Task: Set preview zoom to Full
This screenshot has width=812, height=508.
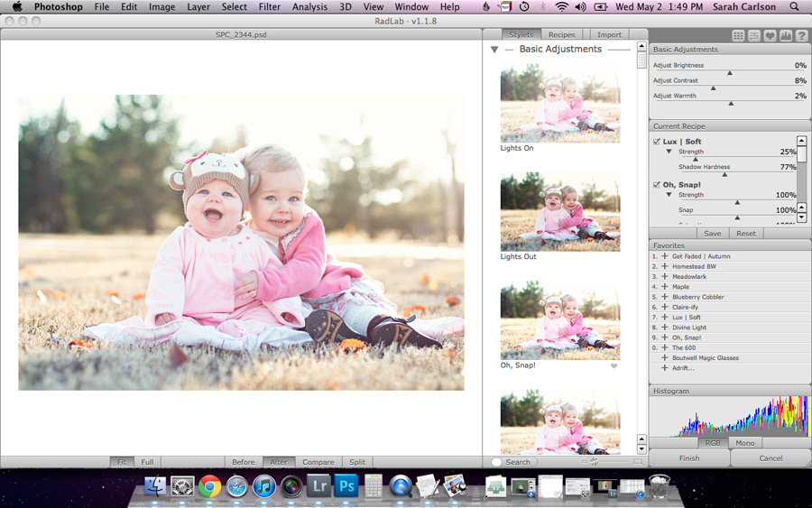Action: pos(148,462)
